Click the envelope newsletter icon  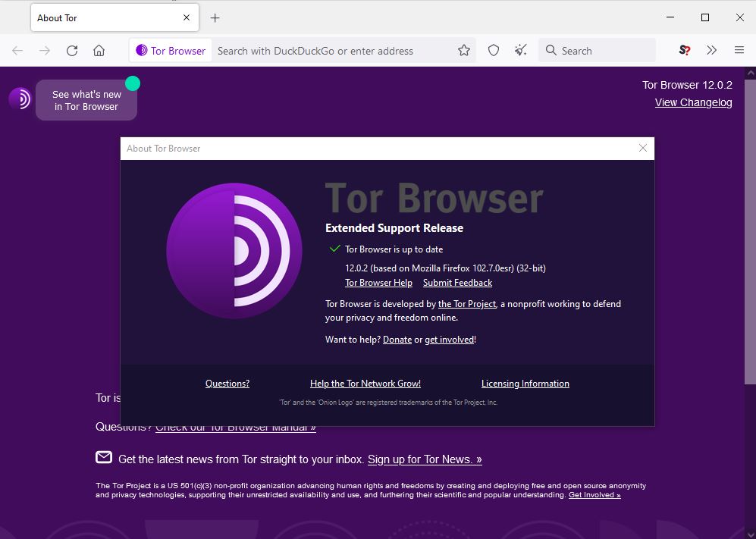pos(104,457)
